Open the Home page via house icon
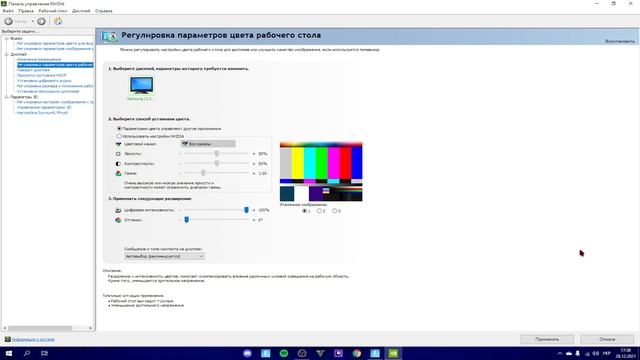This screenshot has width=640, height=360. pyautogui.click(x=58, y=21)
